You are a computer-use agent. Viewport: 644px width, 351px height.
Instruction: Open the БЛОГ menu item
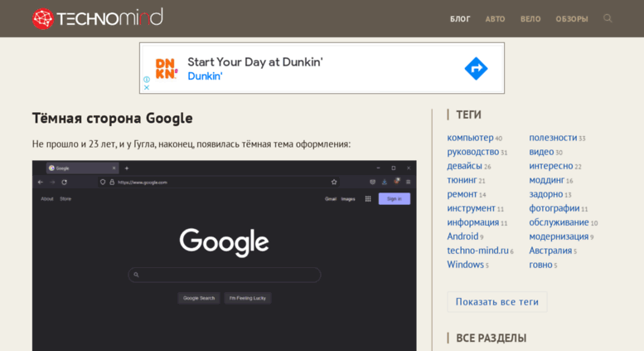click(x=460, y=19)
